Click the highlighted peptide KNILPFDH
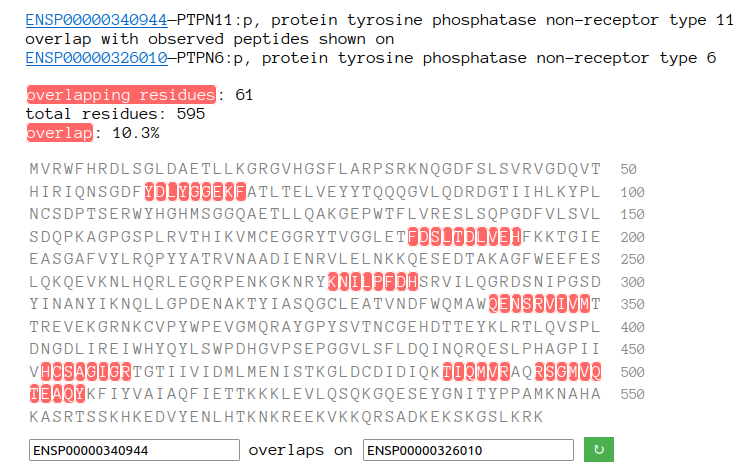This screenshot has width=742, height=472. pyautogui.click(x=373, y=282)
